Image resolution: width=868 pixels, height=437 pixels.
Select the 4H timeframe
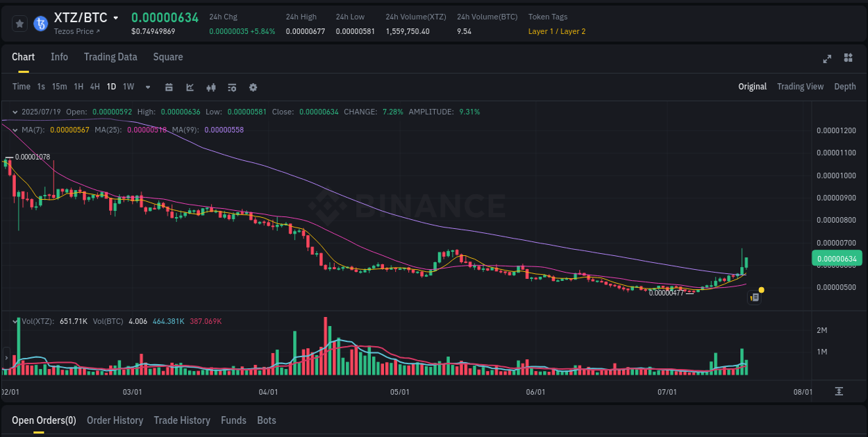click(94, 87)
